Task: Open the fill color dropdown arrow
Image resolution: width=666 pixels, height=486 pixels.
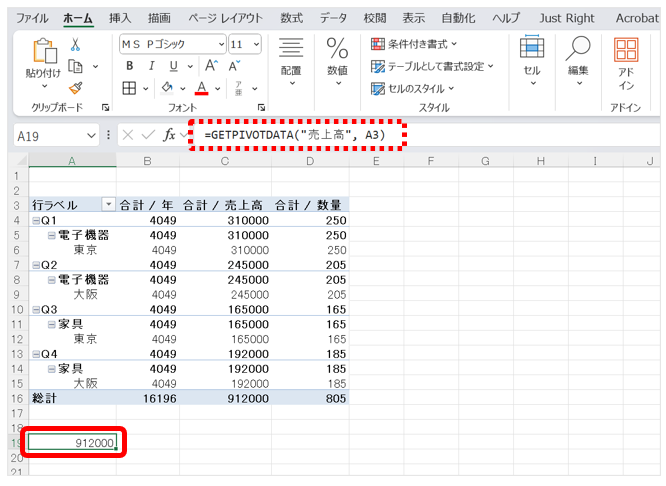Action: pos(183,89)
